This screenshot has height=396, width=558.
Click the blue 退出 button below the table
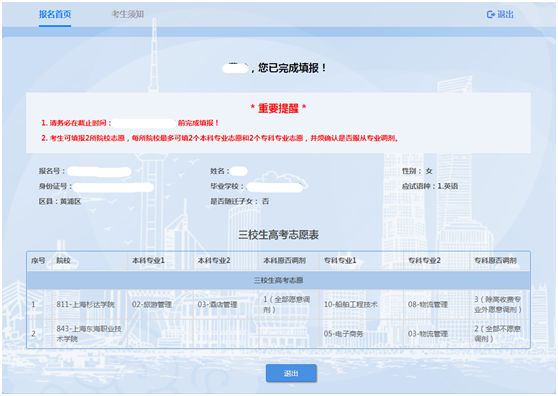(291, 373)
